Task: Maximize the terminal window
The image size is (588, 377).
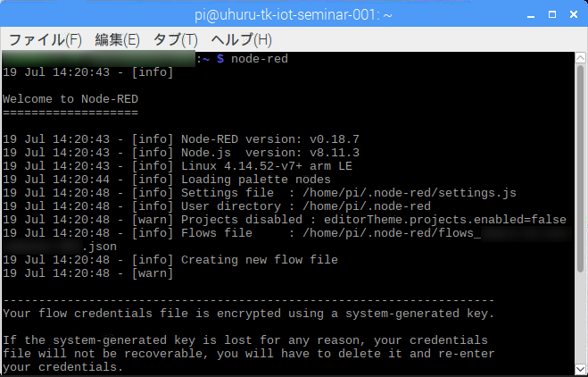Action: point(551,13)
